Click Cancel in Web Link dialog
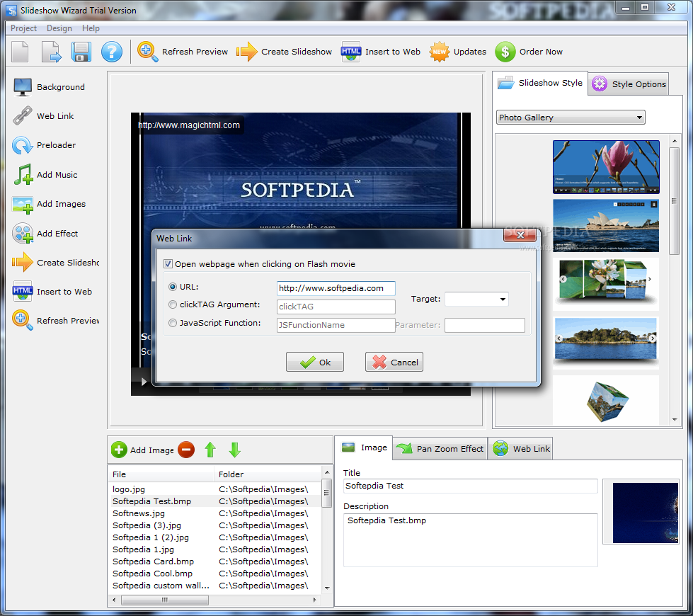Image resolution: width=693 pixels, height=616 pixels. (x=394, y=363)
